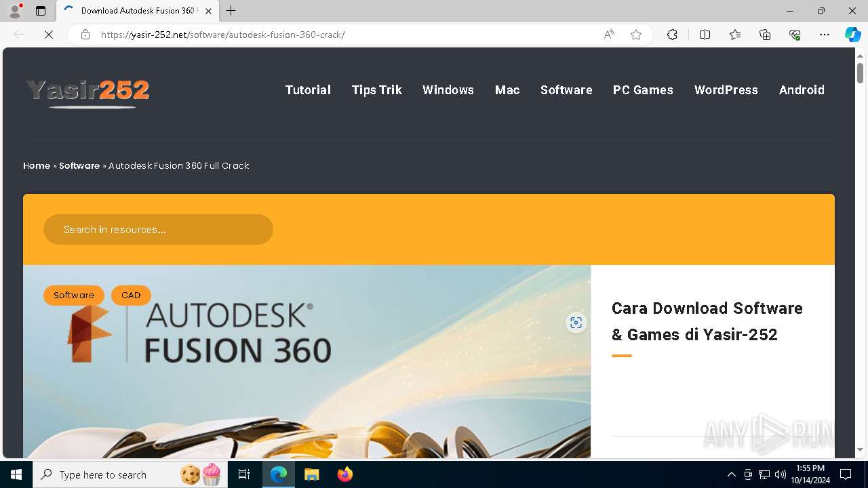Open the Mac menu item

pos(507,90)
